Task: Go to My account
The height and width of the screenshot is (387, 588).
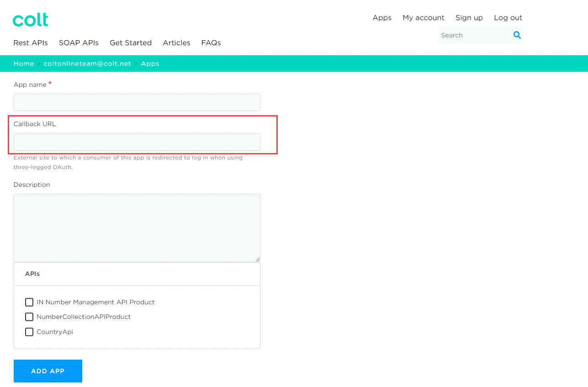Action: (424, 18)
